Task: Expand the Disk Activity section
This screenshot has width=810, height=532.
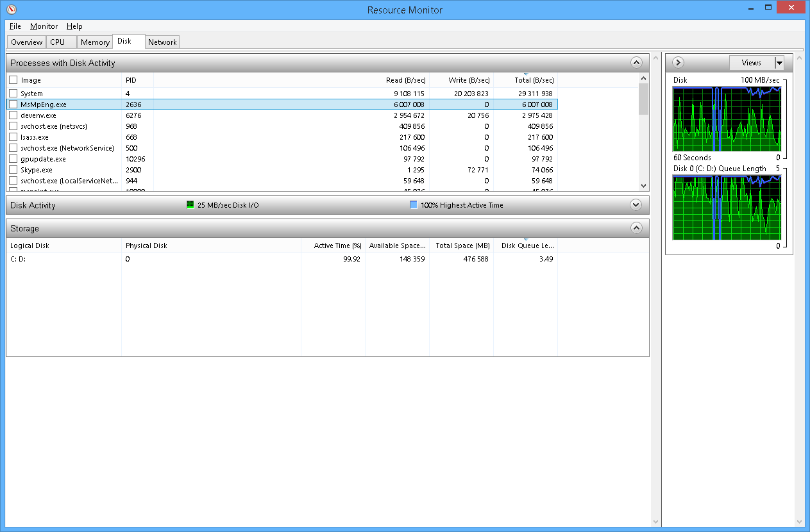Action: tap(636, 205)
